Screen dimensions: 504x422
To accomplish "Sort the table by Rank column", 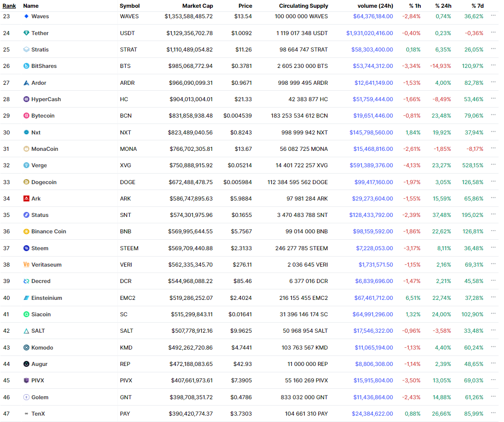I will pyautogui.click(x=9, y=6).
